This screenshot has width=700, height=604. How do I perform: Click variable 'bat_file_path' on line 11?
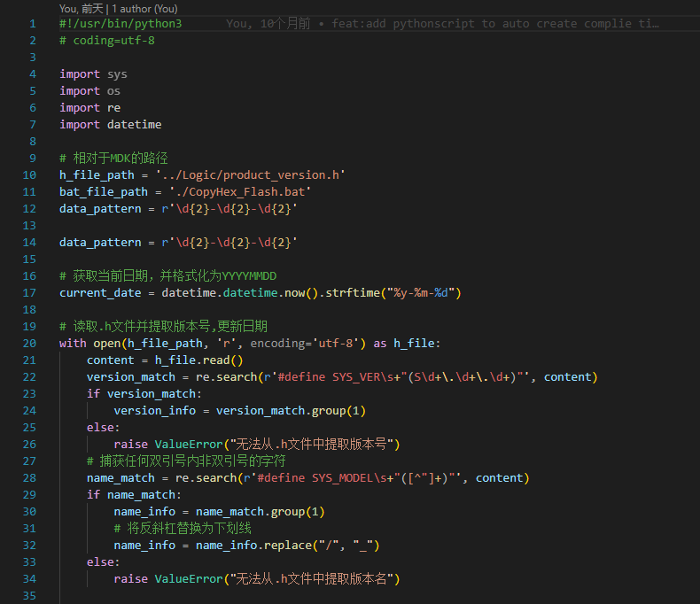pos(104,192)
